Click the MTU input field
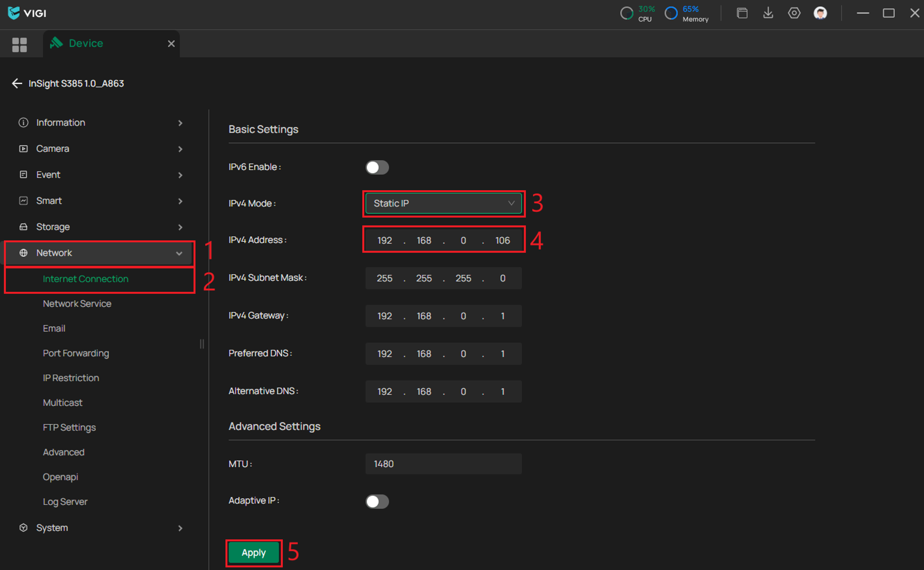924x570 pixels. [x=443, y=464]
